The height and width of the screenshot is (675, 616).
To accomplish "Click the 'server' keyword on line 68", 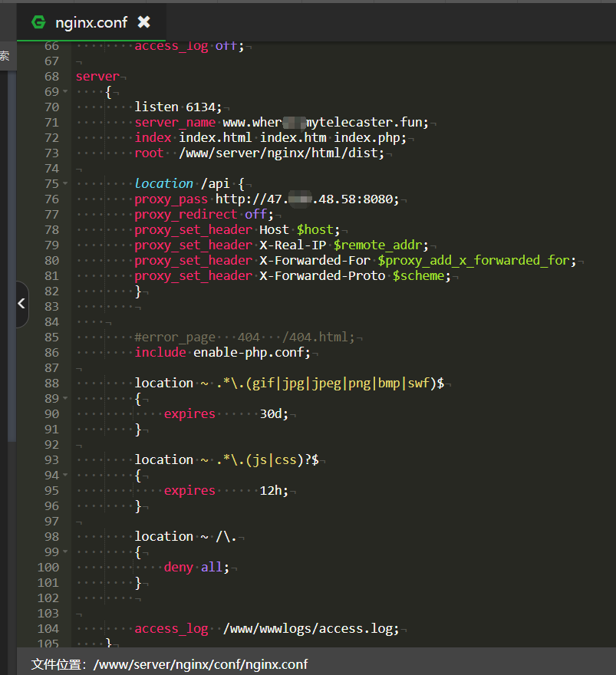I will click(x=97, y=76).
